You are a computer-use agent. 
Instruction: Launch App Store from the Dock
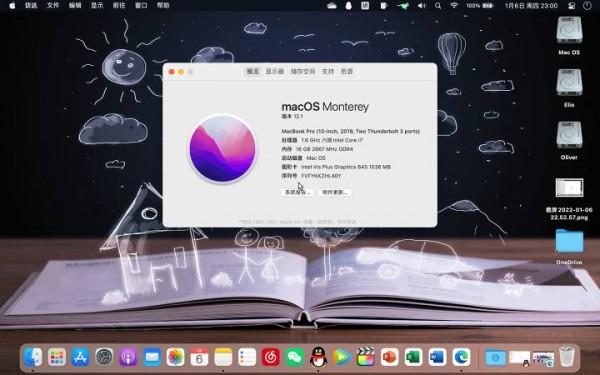[x=80, y=357]
